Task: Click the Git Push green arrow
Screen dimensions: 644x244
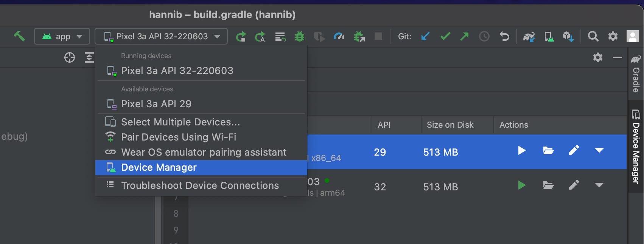Action: (x=464, y=36)
